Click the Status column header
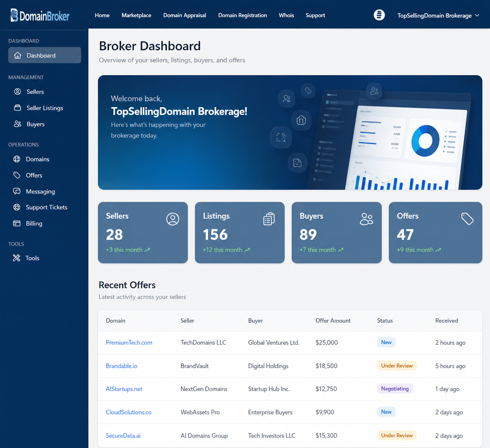 [385, 321]
